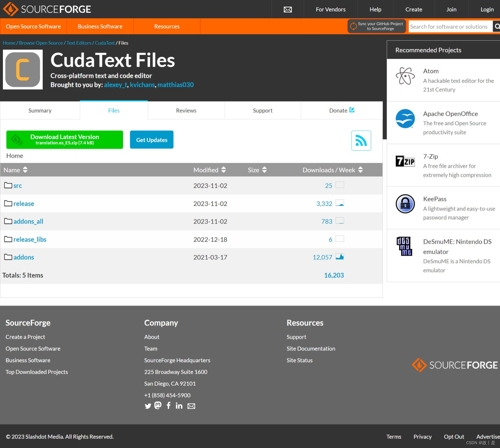This screenshot has width=500, height=448.
Task: Click Download Latest Version button
Action: pyautogui.click(x=65, y=140)
